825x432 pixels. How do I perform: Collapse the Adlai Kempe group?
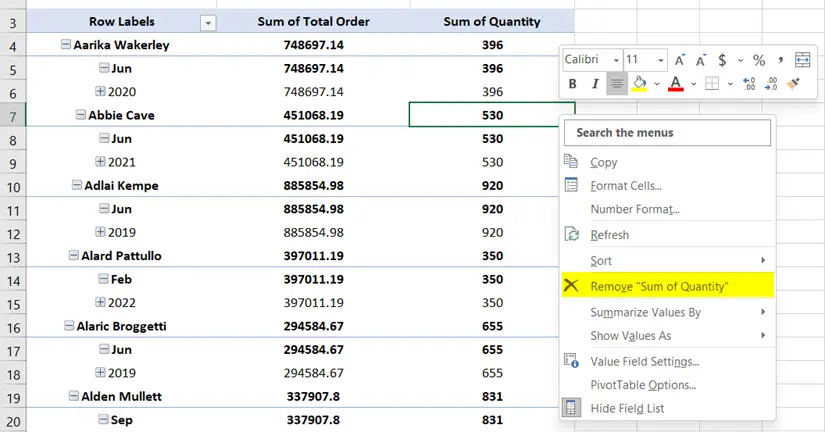(77, 185)
